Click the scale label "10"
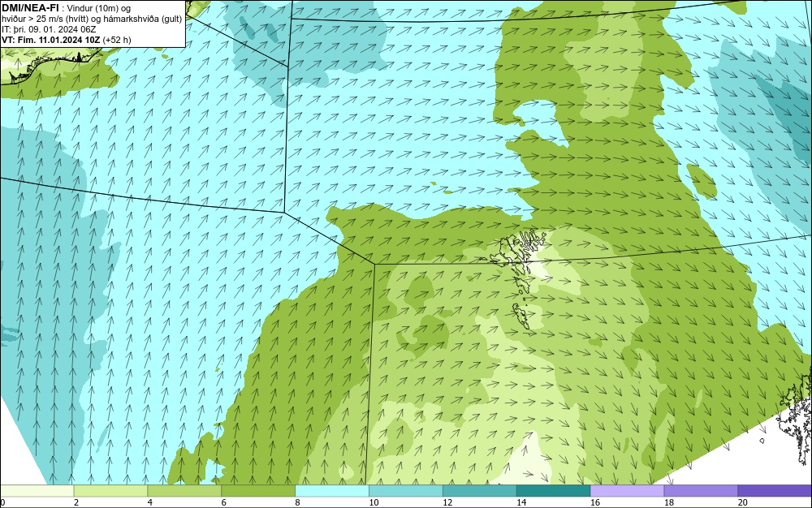 (x=374, y=502)
